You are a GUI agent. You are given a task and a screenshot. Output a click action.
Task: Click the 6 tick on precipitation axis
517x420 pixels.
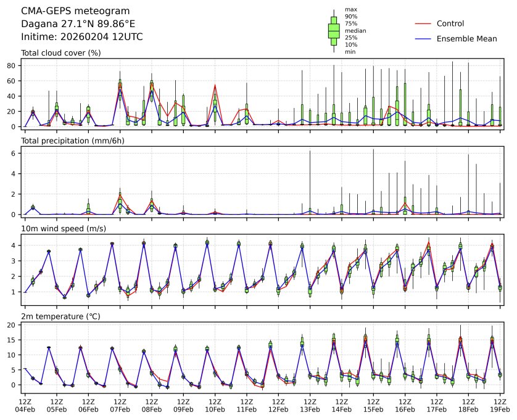[x=13, y=153]
